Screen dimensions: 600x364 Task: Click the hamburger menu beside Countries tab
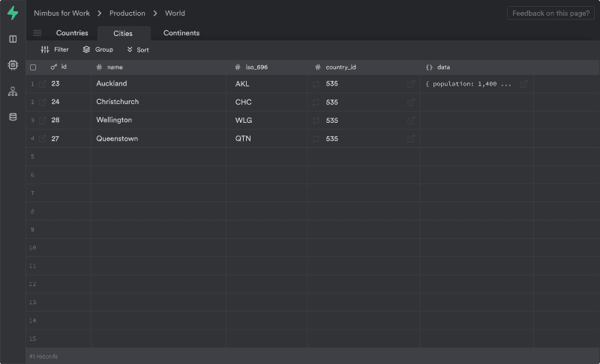point(37,33)
